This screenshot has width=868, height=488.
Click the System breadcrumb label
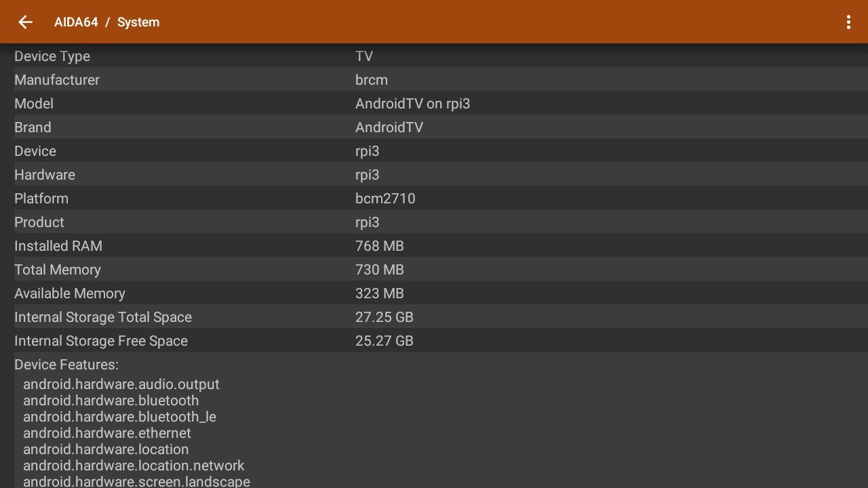click(x=138, y=22)
